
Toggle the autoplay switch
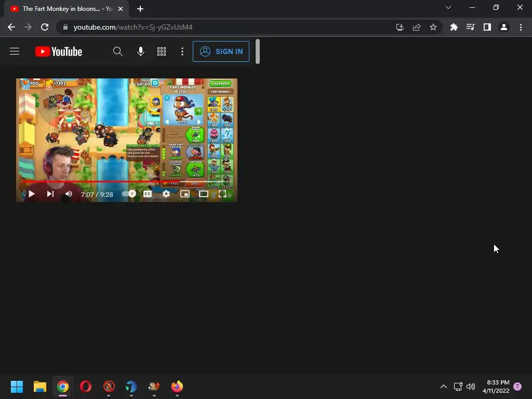pos(129,194)
